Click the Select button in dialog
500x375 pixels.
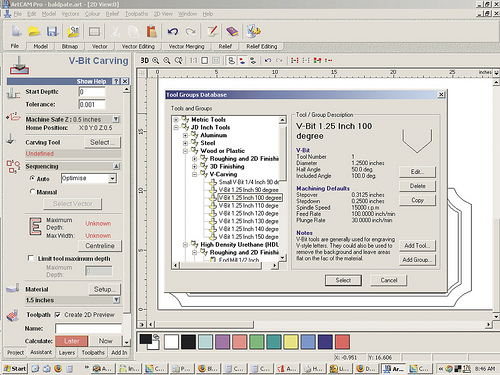343,280
